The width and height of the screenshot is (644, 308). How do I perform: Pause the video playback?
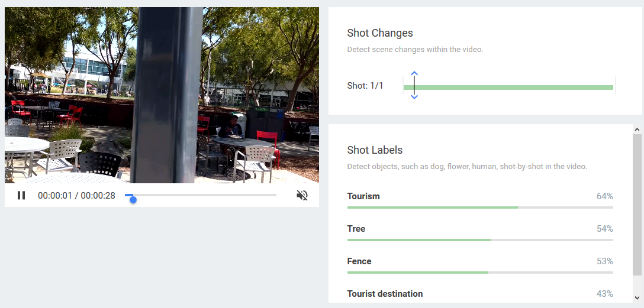[21, 195]
